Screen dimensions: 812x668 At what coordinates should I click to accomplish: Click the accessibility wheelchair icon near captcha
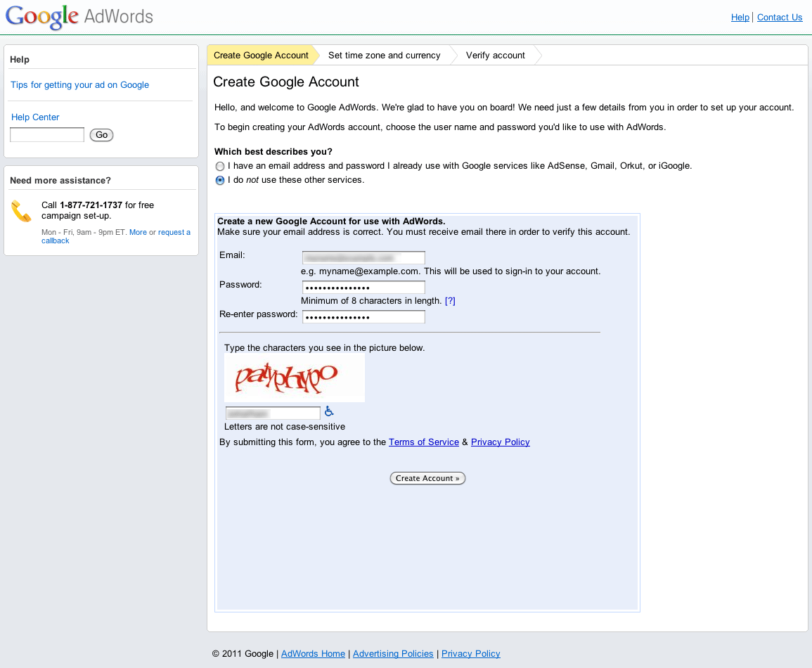329,411
